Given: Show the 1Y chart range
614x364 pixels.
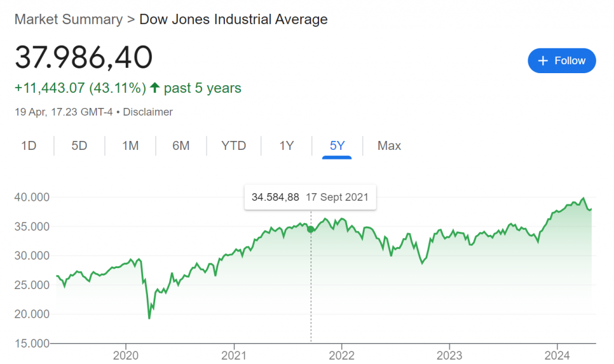Looking at the screenshot, I should point(287,146).
